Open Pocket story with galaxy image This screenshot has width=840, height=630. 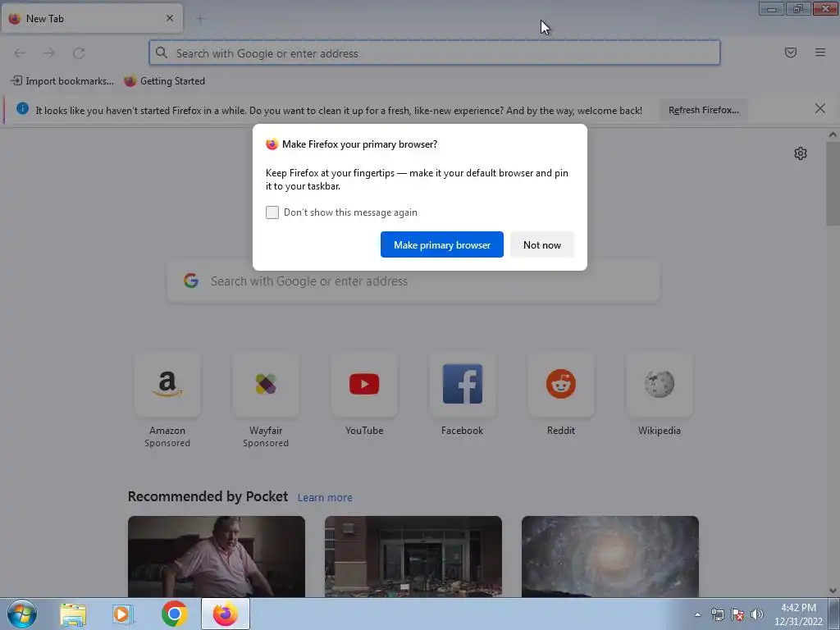pos(610,557)
